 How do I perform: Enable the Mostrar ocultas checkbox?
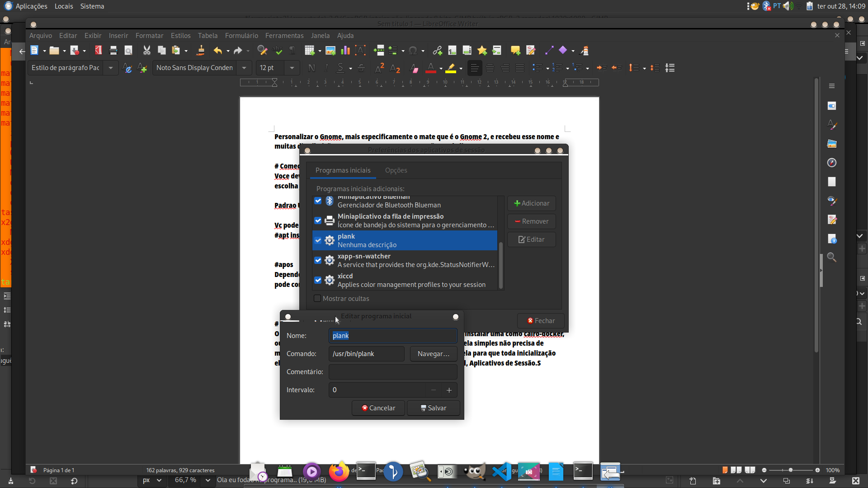tap(317, 299)
